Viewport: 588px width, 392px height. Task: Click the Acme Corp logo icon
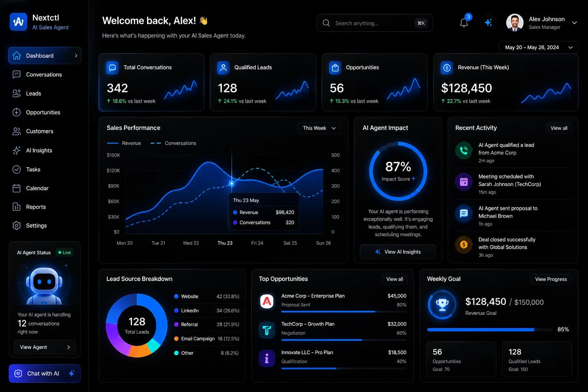(x=267, y=302)
